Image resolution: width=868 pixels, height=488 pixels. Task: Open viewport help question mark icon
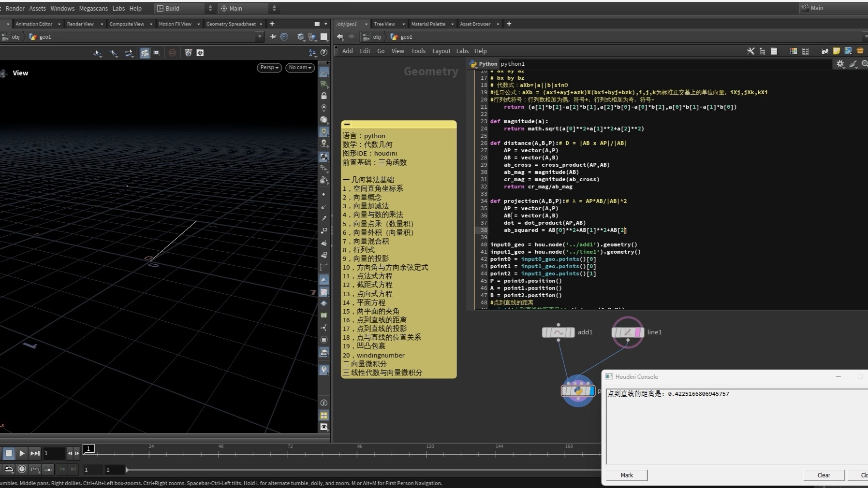pos(324,53)
